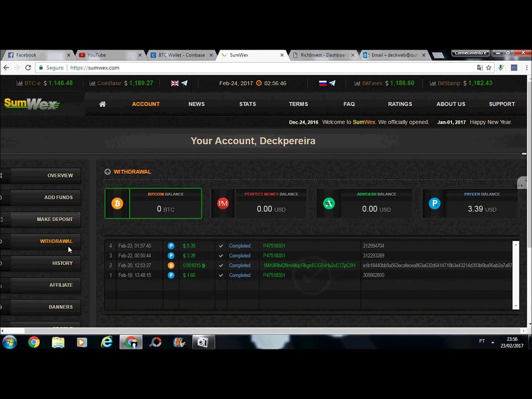Switch to Russian via Russia flag
532x399 pixels.
click(323, 83)
